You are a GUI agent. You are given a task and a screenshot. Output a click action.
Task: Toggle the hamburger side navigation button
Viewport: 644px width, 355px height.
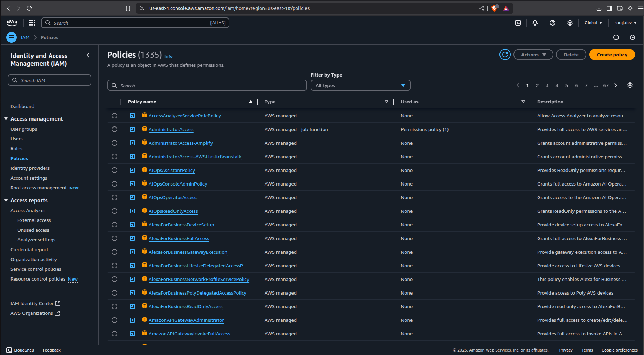pos(12,37)
